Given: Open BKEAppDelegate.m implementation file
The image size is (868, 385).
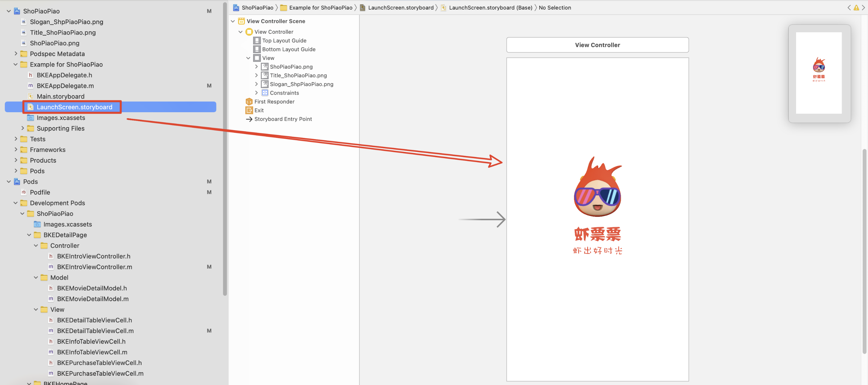Looking at the screenshot, I should pos(65,86).
